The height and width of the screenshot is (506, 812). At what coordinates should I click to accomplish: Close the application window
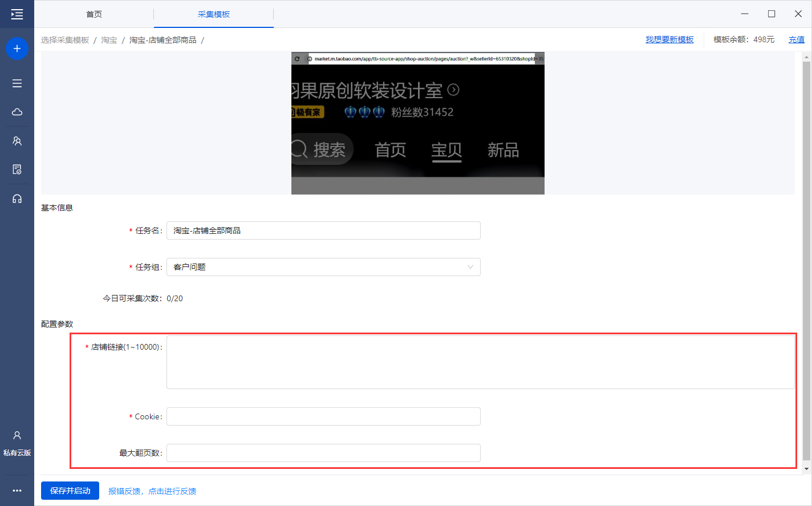[798, 14]
